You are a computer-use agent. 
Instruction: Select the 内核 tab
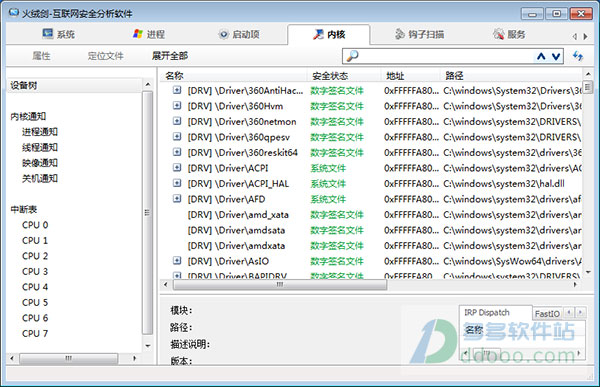pyautogui.click(x=329, y=34)
